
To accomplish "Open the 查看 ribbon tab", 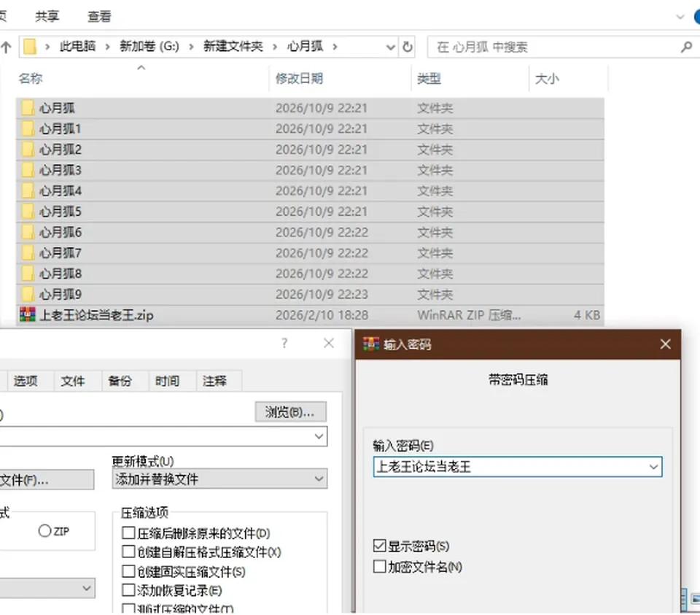I will pos(99,17).
